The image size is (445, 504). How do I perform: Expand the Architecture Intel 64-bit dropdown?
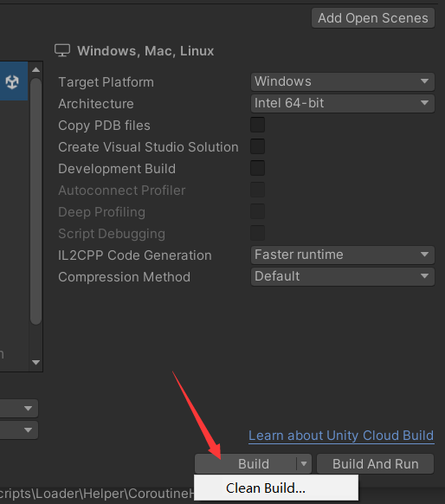pyautogui.click(x=343, y=103)
